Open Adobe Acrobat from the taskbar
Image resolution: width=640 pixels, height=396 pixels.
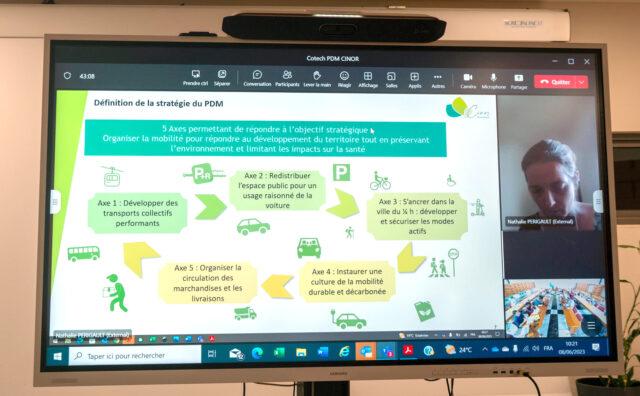point(408,350)
